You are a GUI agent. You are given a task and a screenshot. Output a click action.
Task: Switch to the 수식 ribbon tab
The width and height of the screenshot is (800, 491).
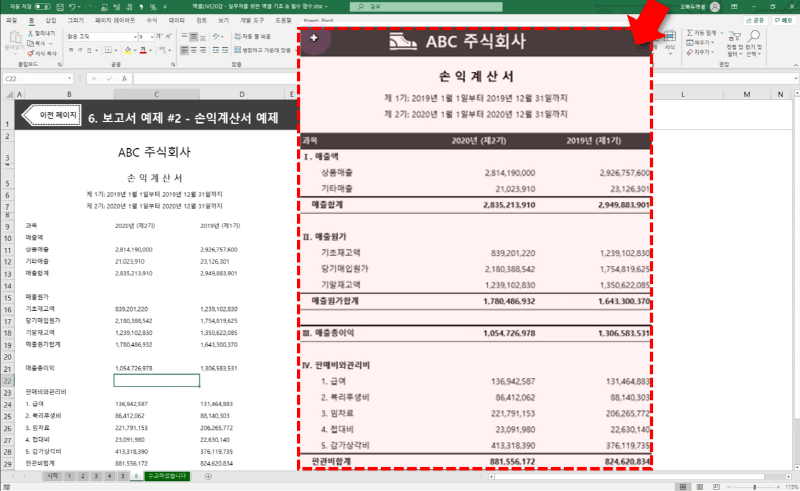pos(152,20)
